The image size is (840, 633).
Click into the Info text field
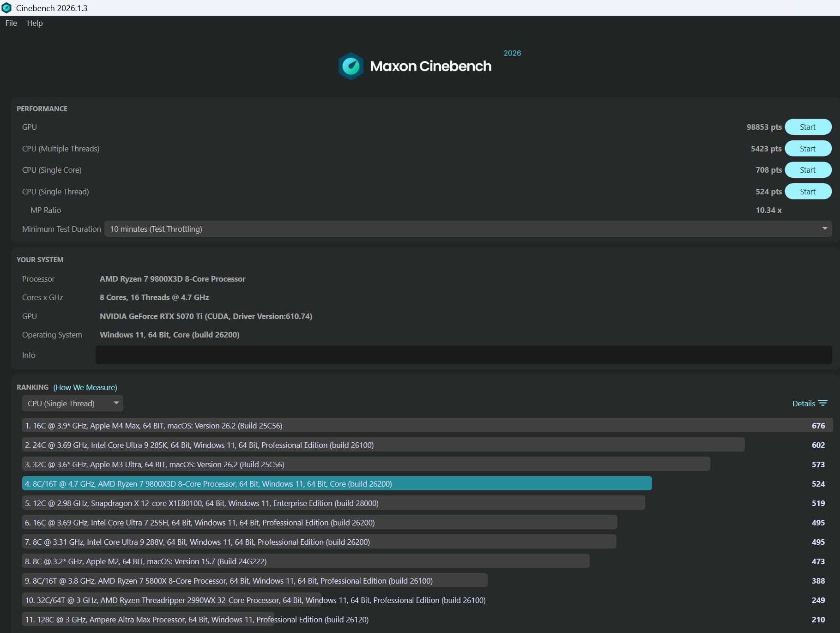click(x=464, y=355)
